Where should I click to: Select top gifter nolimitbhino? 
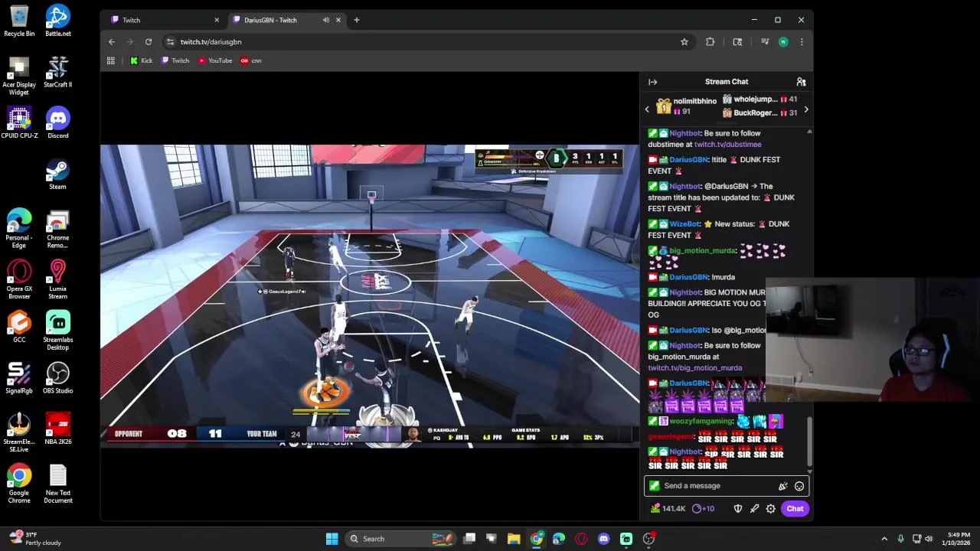click(687, 106)
